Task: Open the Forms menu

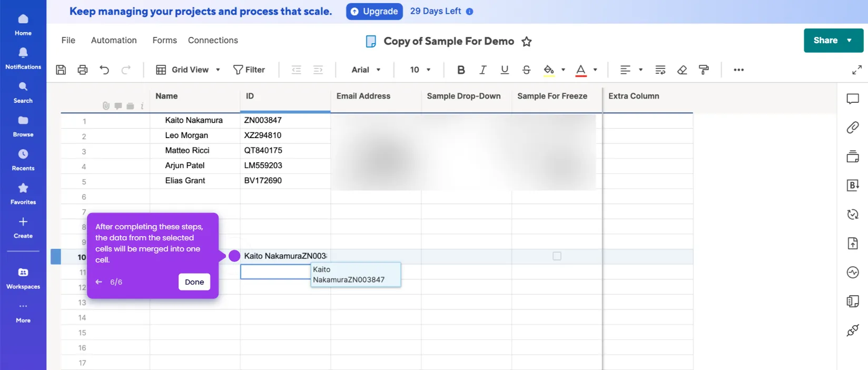Action: click(x=165, y=40)
